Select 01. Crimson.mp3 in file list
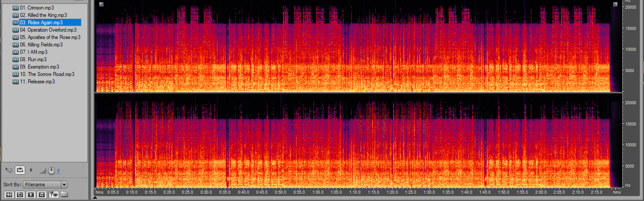This screenshot has width=644, height=201. pyautogui.click(x=37, y=8)
